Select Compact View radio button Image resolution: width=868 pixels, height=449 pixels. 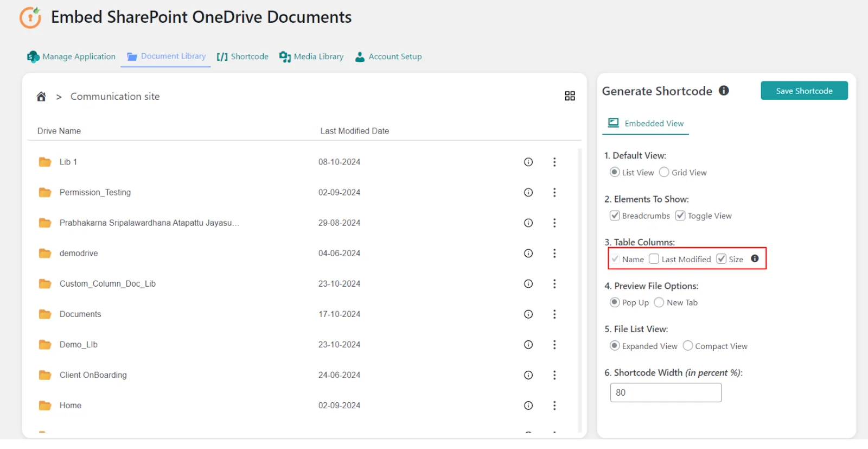tap(688, 345)
